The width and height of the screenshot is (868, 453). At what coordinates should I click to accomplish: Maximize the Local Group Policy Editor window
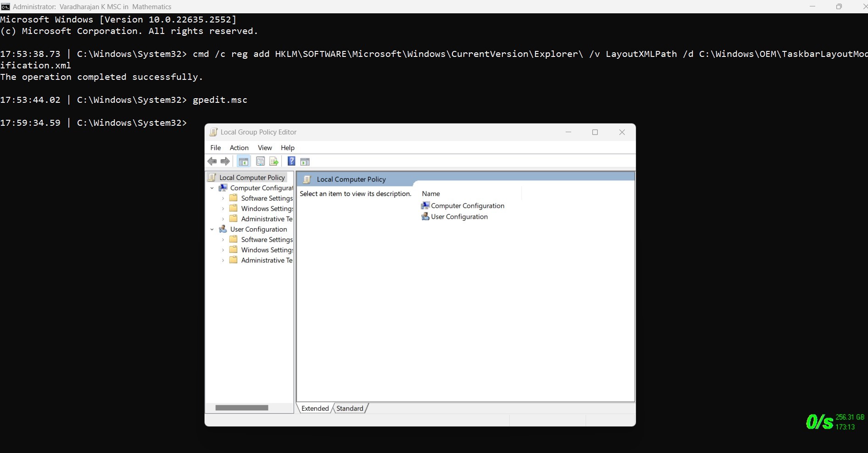(x=595, y=132)
